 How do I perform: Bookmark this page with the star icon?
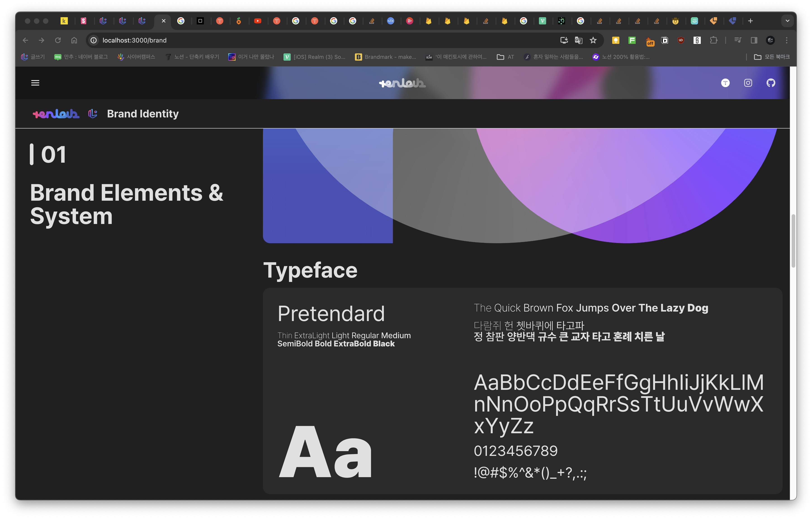[593, 40]
